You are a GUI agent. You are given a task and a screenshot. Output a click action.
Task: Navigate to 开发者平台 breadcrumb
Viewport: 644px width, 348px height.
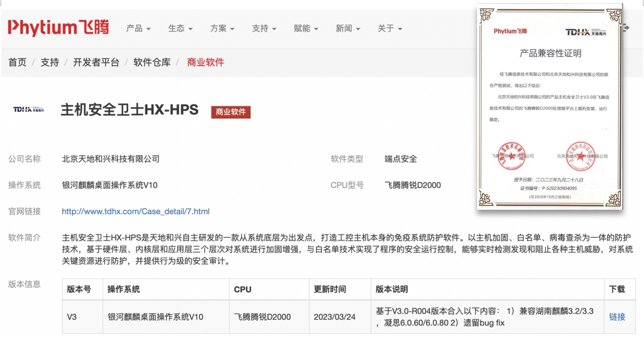(x=96, y=62)
